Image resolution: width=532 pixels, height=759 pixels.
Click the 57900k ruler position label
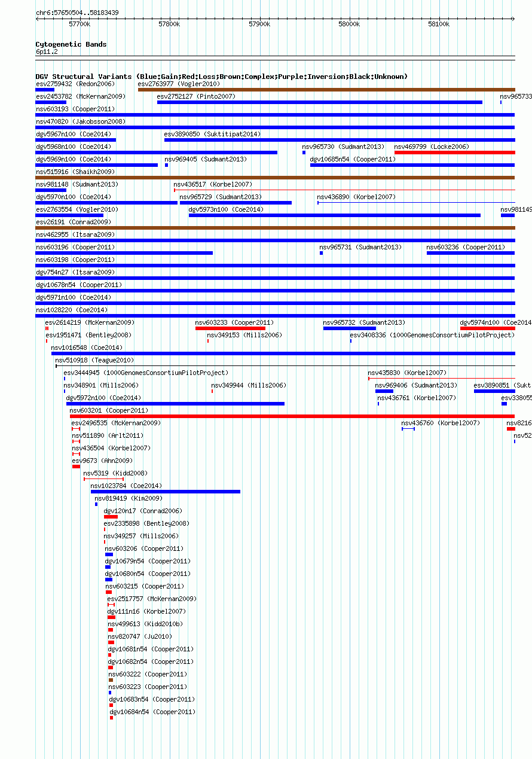click(x=259, y=24)
